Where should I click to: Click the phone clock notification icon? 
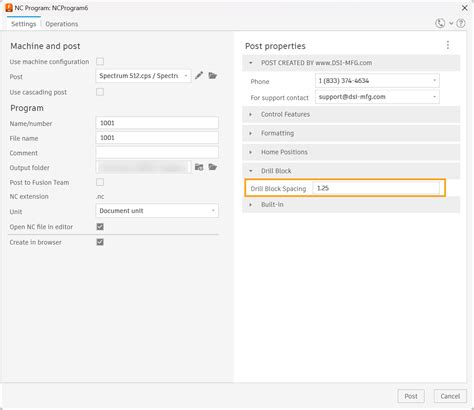coord(440,23)
